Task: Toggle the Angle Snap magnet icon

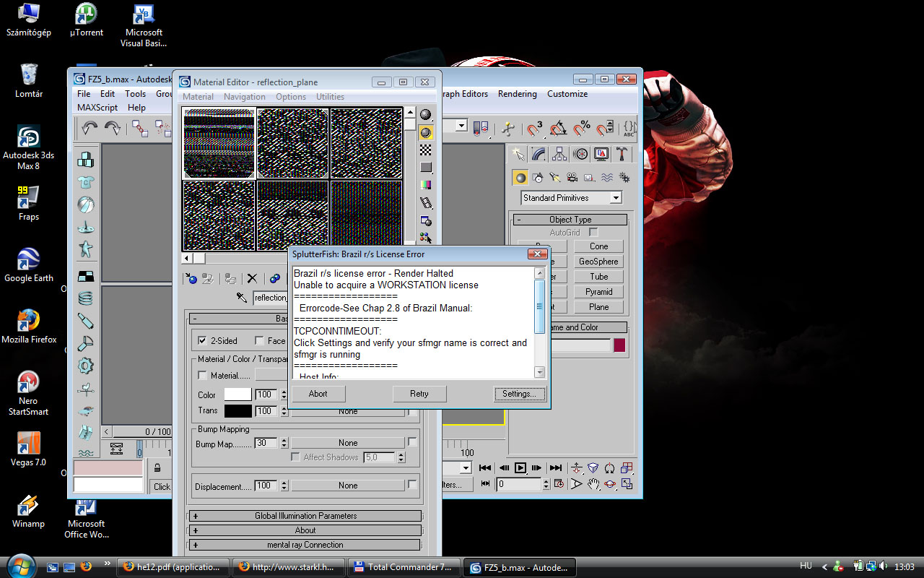Action: click(558, 129)
